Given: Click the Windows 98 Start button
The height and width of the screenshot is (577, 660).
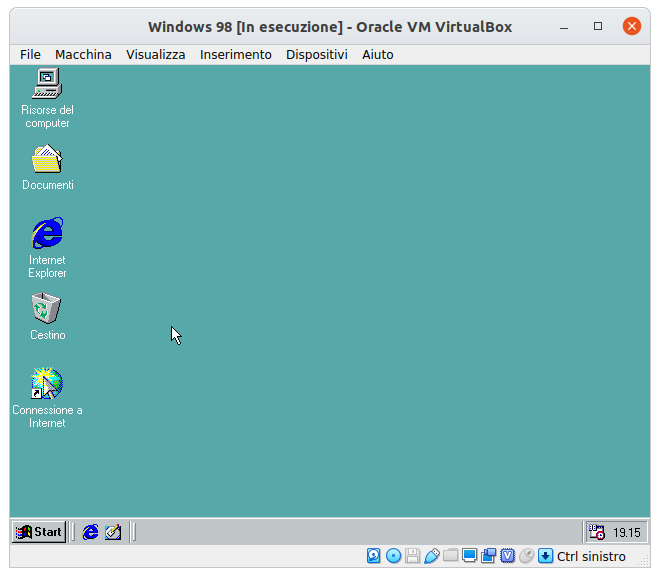Looking at the screenshot, I should [x=39, y=532].
